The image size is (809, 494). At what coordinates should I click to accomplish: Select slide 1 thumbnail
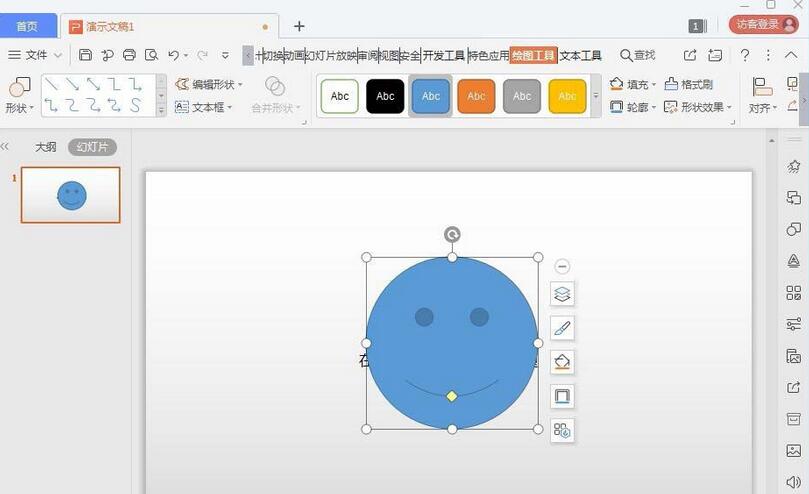click(x=71, y=195)
